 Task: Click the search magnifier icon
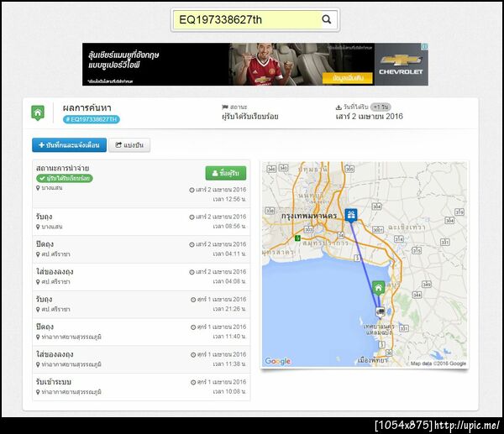tap(326, 19)
